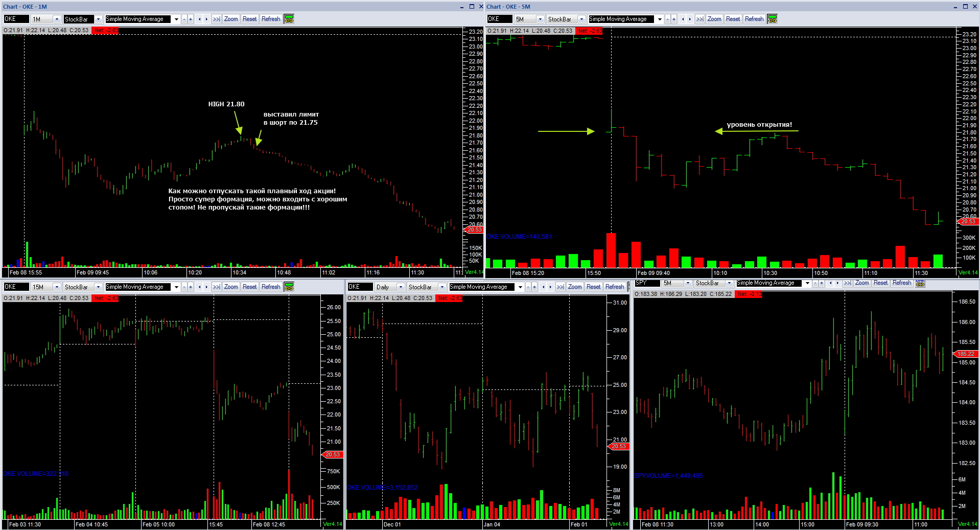Jump to latest bar (>>|) in SPY chart

tap(848, 283)
